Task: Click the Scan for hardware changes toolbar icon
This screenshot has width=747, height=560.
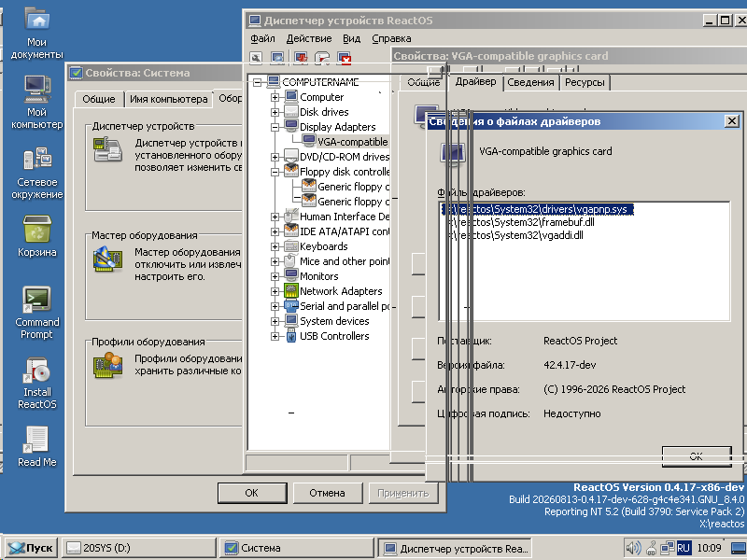Action: pos(277,58)
